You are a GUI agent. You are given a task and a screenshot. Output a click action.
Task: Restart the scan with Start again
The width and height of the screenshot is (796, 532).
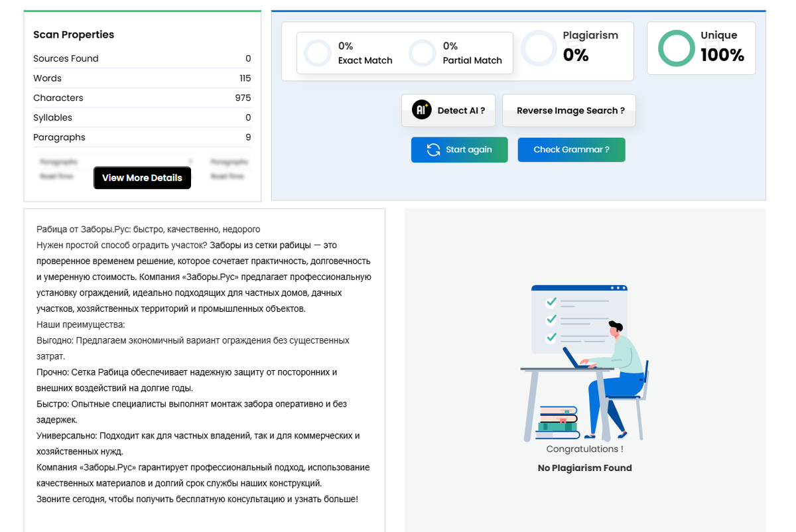point(459,149)
